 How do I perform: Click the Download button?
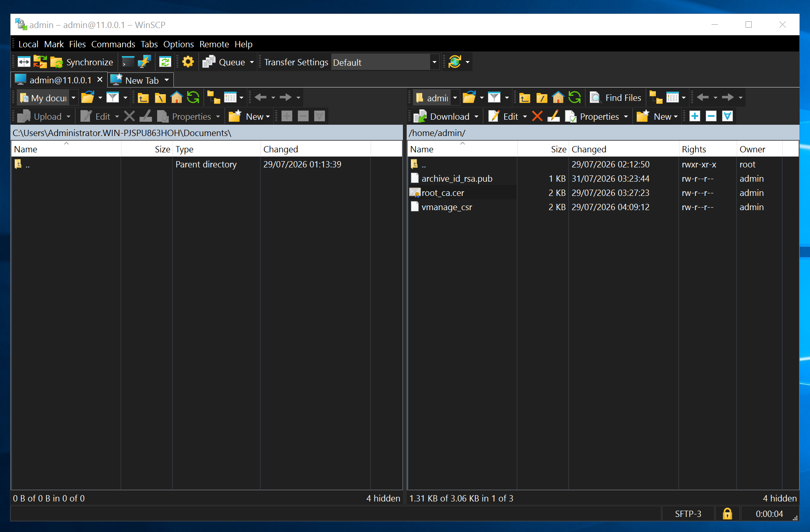click(x=442, y=116)
